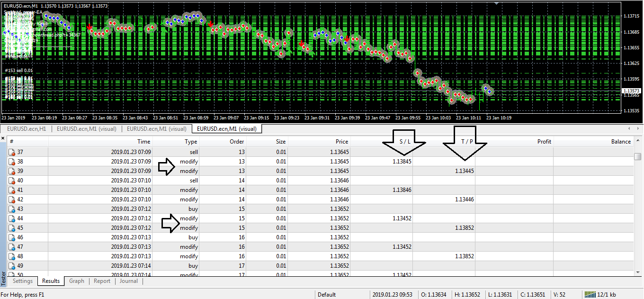Click the sell order icon in row 40
Viewport: 644px width, 299px height.
(12, 181)
